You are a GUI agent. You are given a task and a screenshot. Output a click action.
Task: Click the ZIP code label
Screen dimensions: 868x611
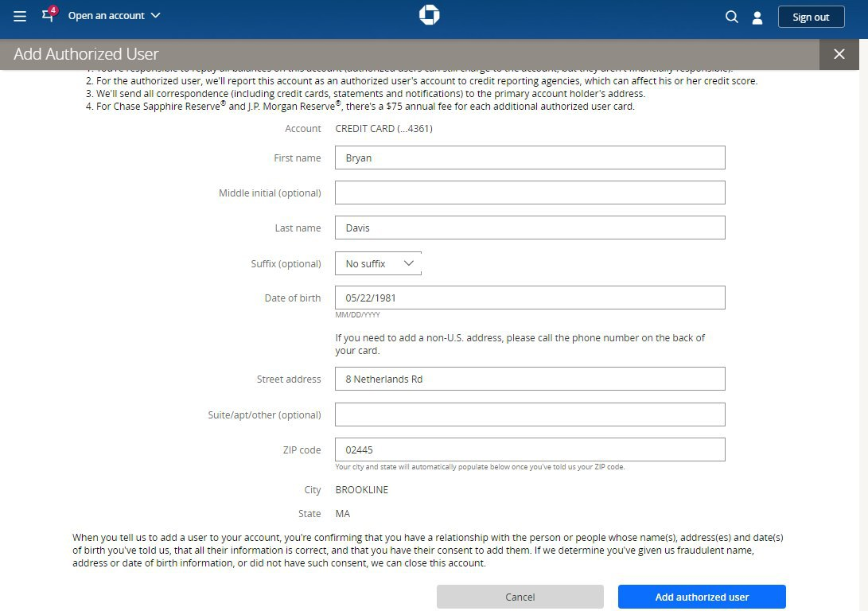pyautogui.click(x=302, y=450)
